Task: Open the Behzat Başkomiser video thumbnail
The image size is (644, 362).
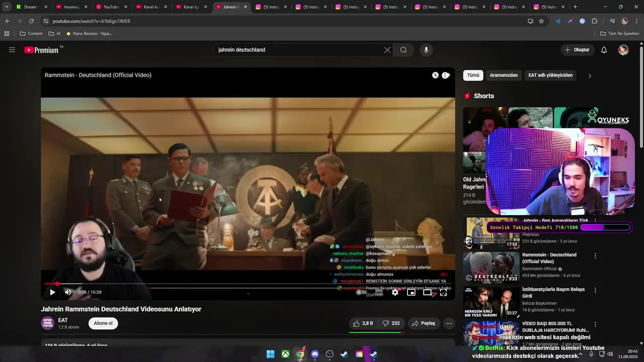Action: [492, 302]
